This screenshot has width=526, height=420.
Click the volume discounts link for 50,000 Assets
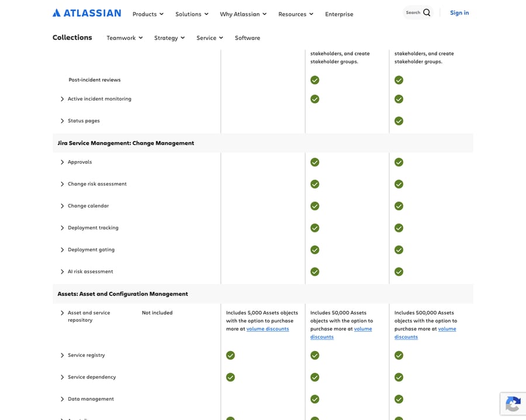pyautogui.click(x=362, y=329)
